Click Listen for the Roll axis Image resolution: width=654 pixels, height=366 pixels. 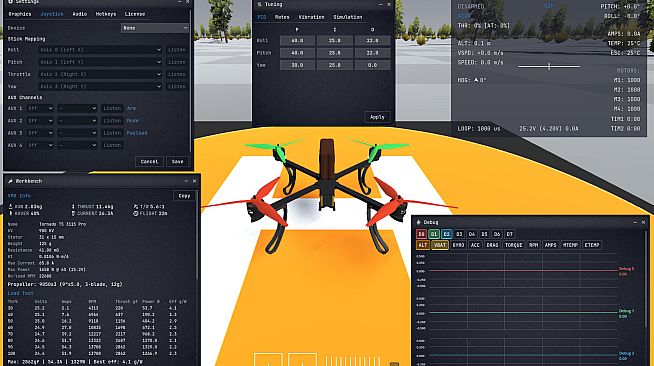(177, 50)
